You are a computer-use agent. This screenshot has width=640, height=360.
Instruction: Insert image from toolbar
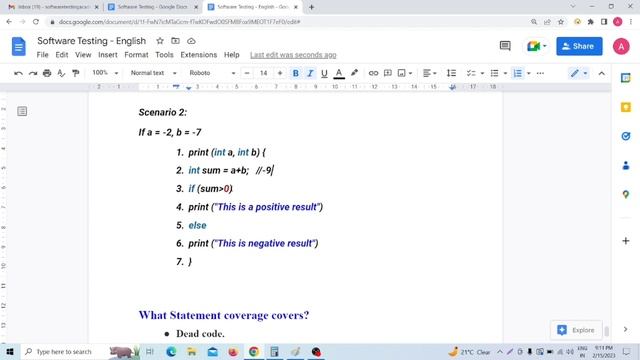(x=402, y=73)
